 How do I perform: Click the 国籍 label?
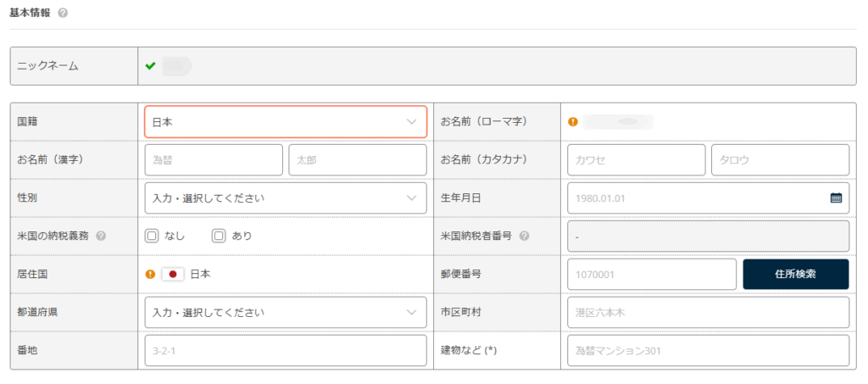[x=26, y=122]
